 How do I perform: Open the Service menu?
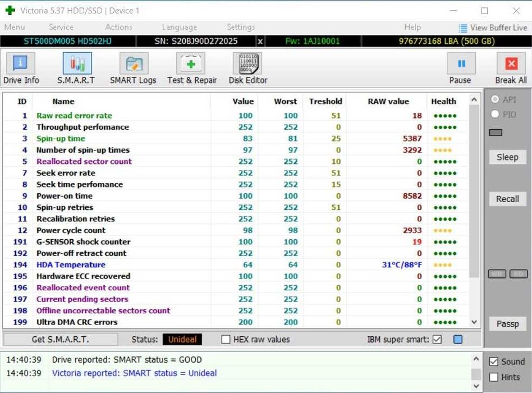(61, 27)
